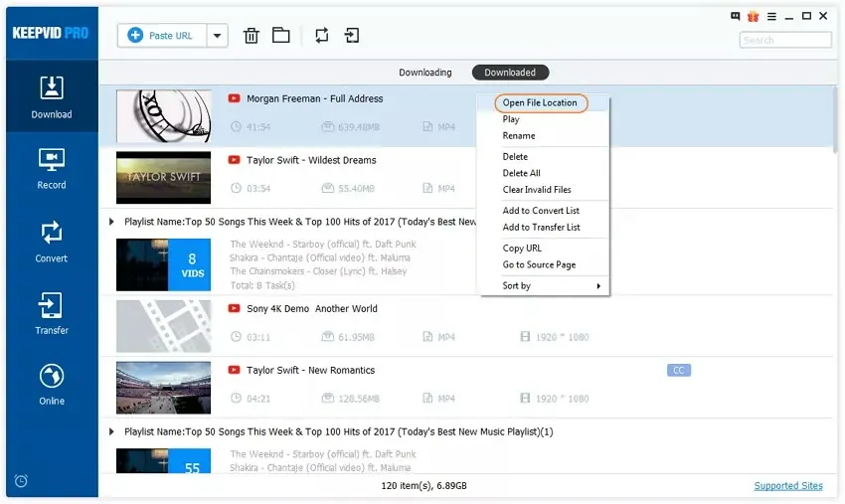
Task: Open the Record section in sidebar
Action: pos(52,169)
